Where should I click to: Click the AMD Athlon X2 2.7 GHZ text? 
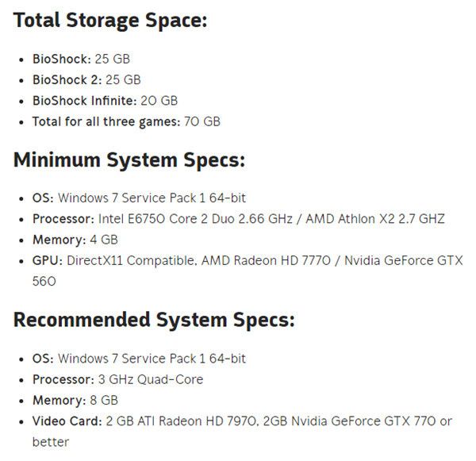pos(375,219)
